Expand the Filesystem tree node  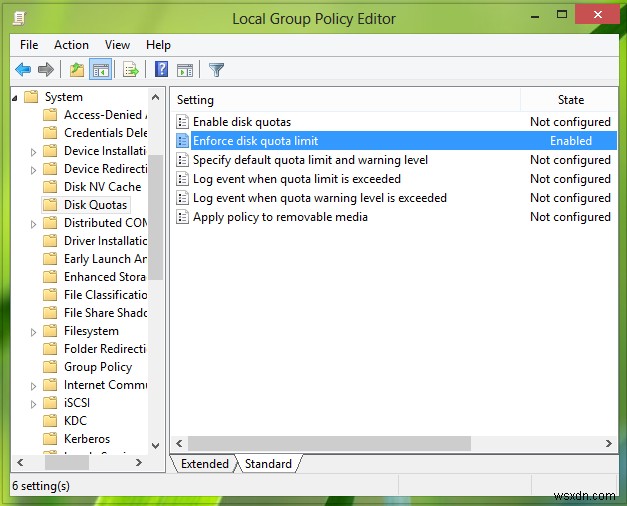pos(34,332)
